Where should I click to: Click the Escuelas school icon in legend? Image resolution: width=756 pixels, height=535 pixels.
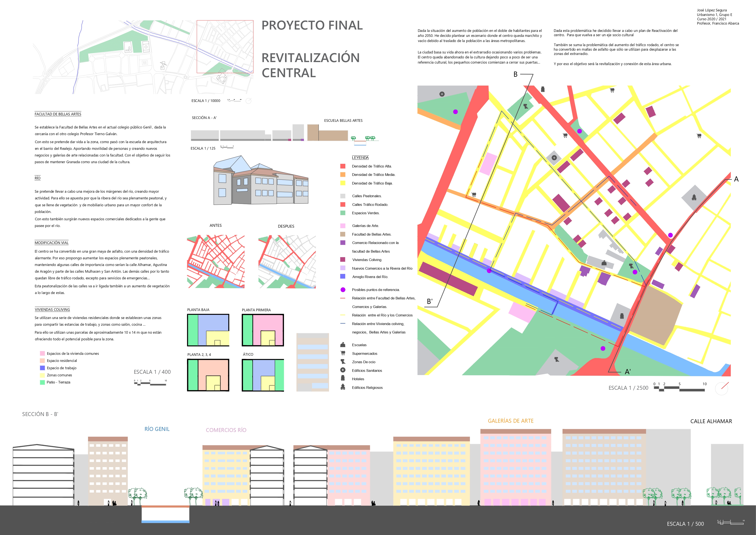(343, 345)
